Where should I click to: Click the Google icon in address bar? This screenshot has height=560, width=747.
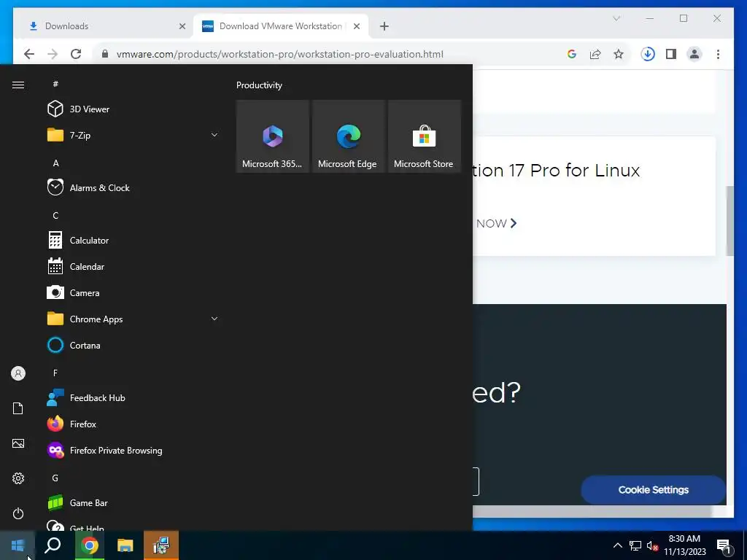click(x=572, y=54)
